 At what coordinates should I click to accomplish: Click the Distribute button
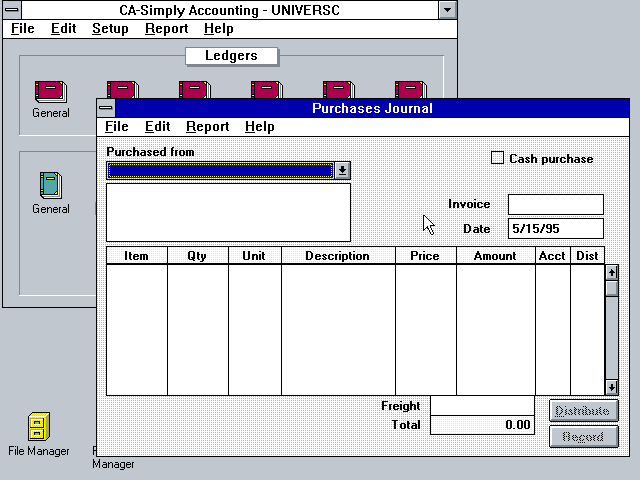pyautogui.click(x=584, y=411)
